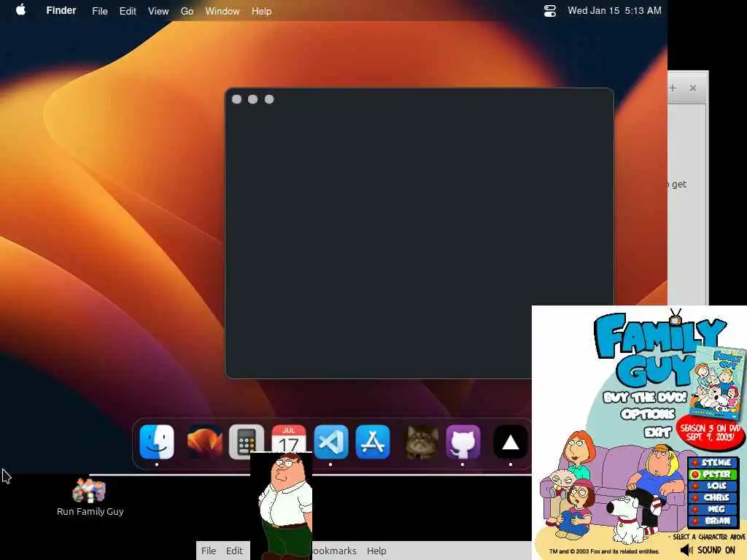This screenshot has width=747, height=560.
Task: Open the macOS Ventura wallpaper dock icon
Action: click(204, 441)
